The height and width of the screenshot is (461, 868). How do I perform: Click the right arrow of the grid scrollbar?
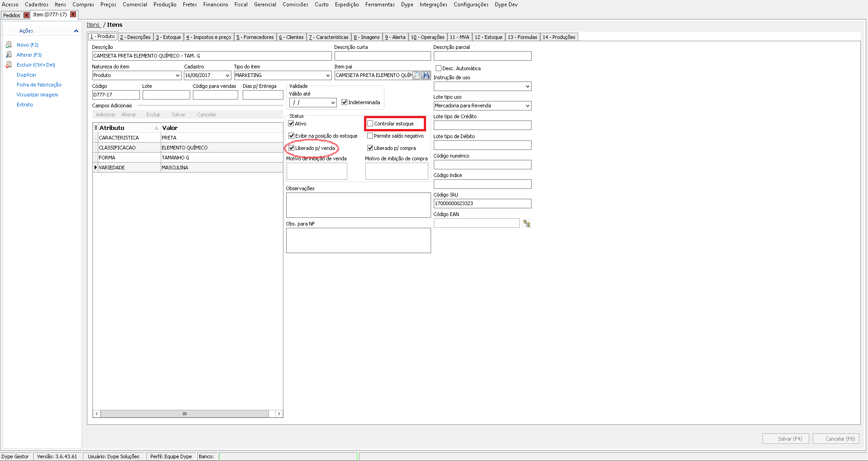[279, 414]
